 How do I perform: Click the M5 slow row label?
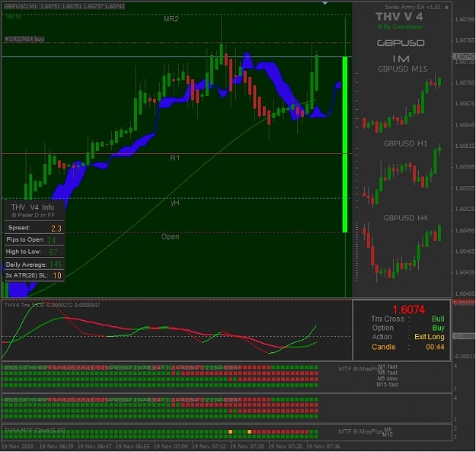coord(388,379)
